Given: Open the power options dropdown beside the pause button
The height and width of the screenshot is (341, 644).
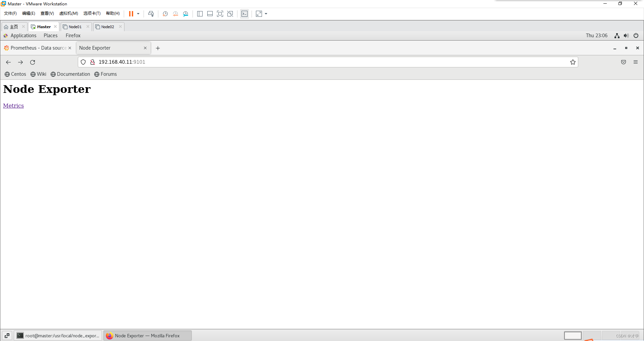Looking at the screenshot, I should (x=138, y=14).
